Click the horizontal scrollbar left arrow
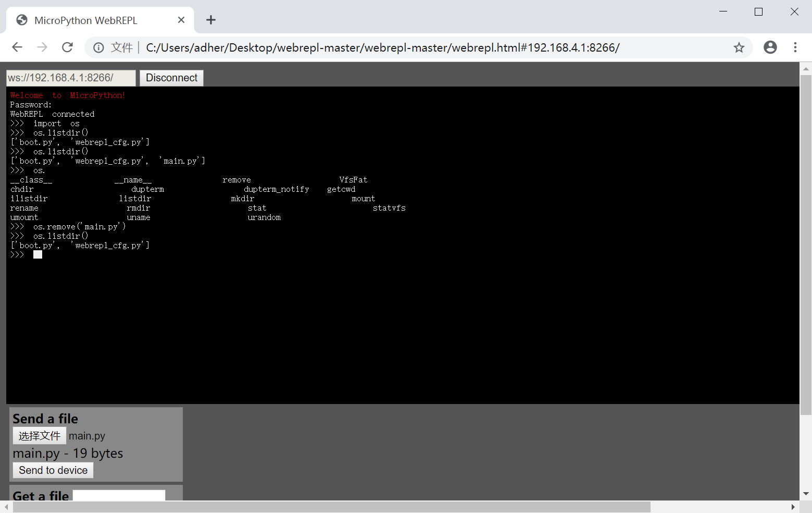This screenshot has width=812, height=513. pos(6,507)
